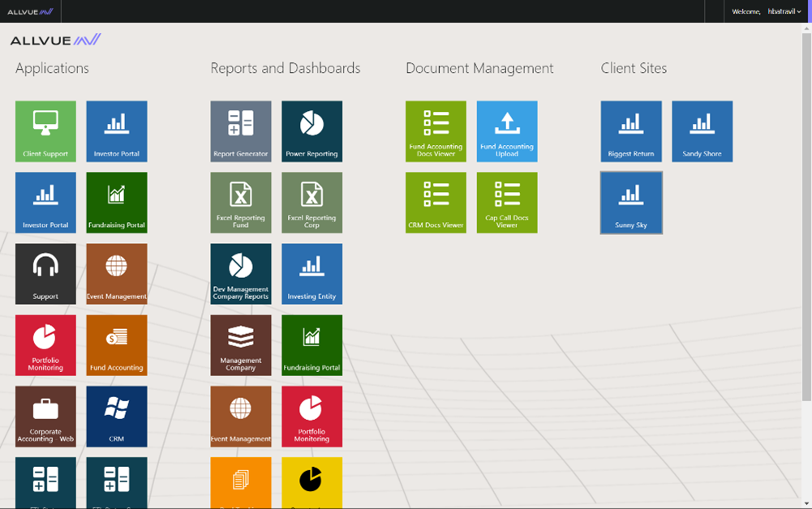Open Fundraising Portal under Reports and Dashboards
This screenshot has width=812, height=509.
(x=311, y=345)
